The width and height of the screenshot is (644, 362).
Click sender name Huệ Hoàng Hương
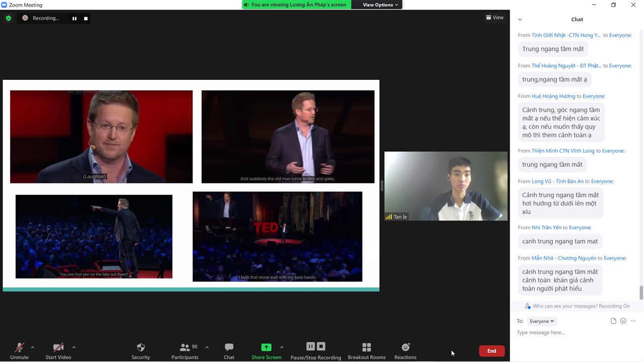(553, 96)
